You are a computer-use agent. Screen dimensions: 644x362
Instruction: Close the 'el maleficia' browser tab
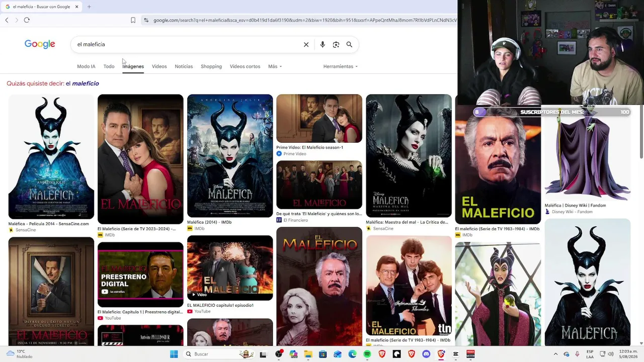click(76, 7)
